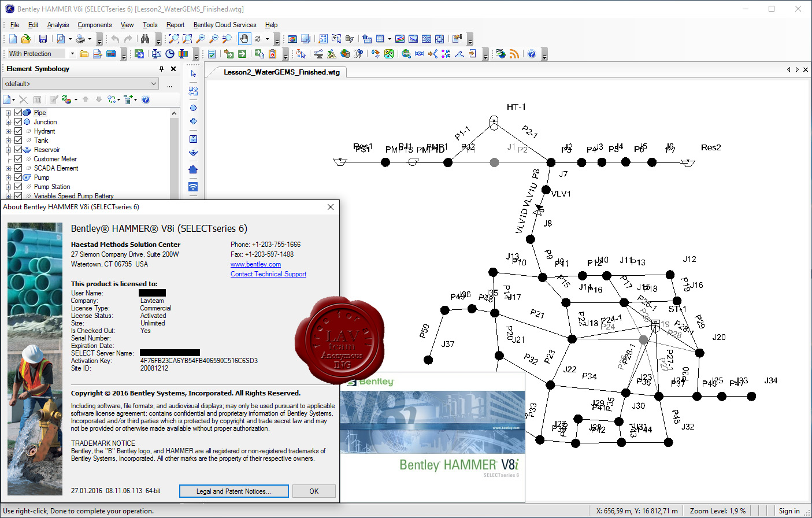Click the Zoom Out magnifier icon

[213, 39]
